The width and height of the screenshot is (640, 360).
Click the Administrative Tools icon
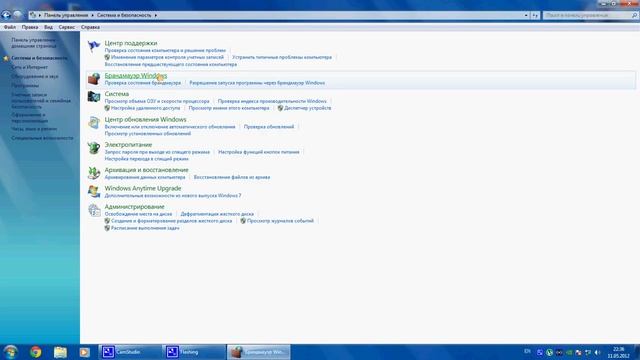pos(93,210)
